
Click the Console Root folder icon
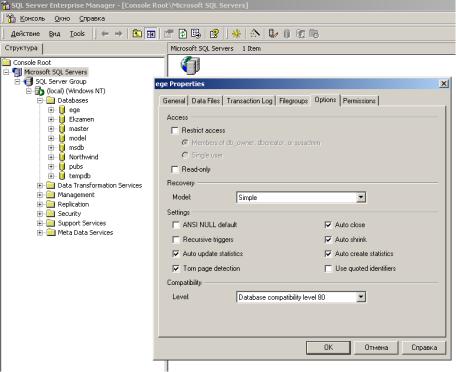click(x=7, y=62)
